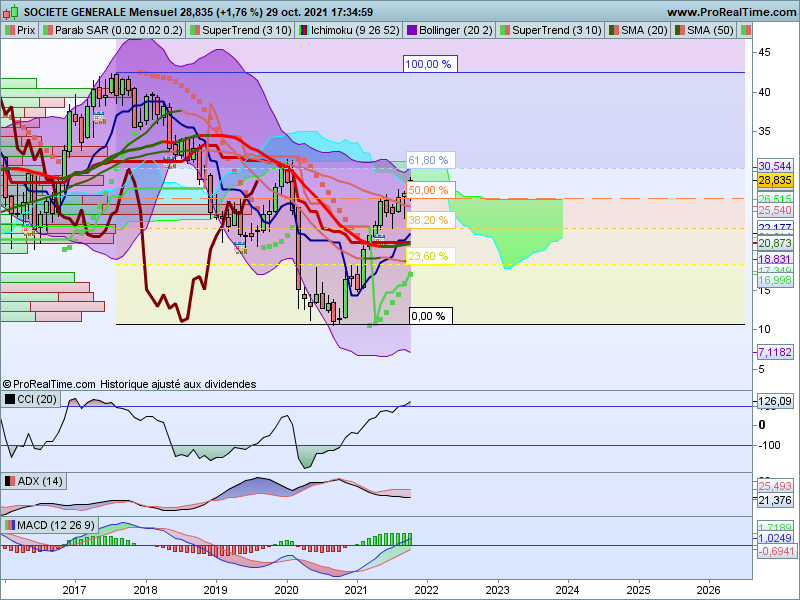Click the green 26,515 price axis label
Screen dimensions: 800x600
point(774,198)
